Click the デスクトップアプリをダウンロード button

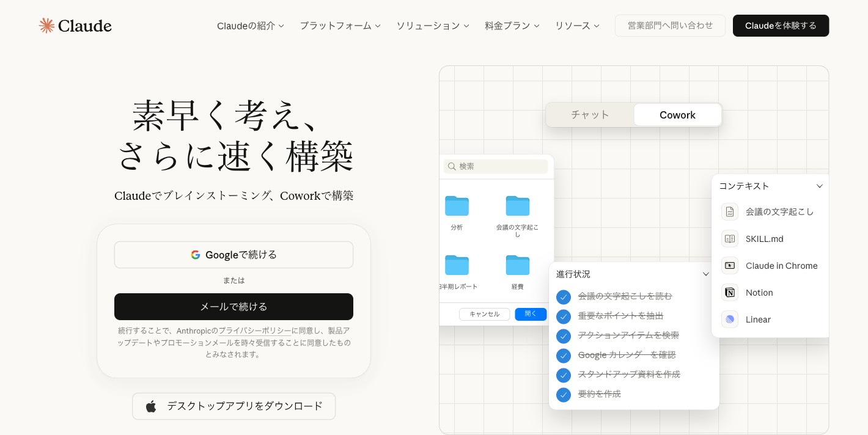[x=234, y=406]
